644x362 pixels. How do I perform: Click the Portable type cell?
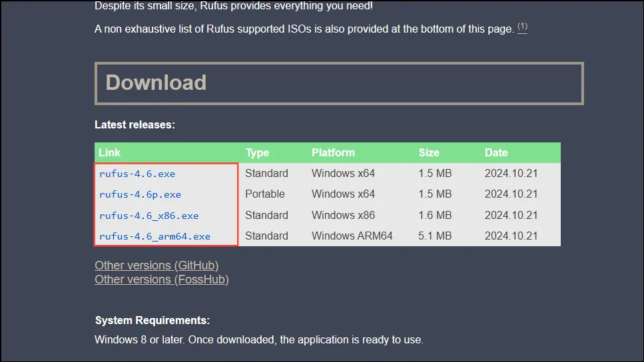click(265, 194)
